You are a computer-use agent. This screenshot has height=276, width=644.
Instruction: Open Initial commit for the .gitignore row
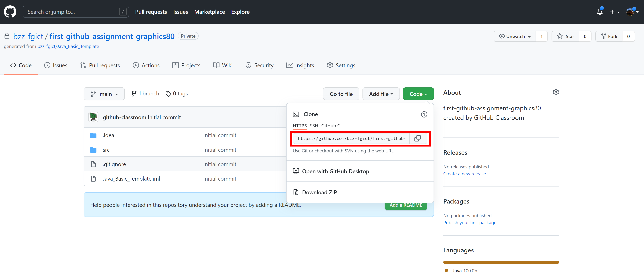pos(220,164)
